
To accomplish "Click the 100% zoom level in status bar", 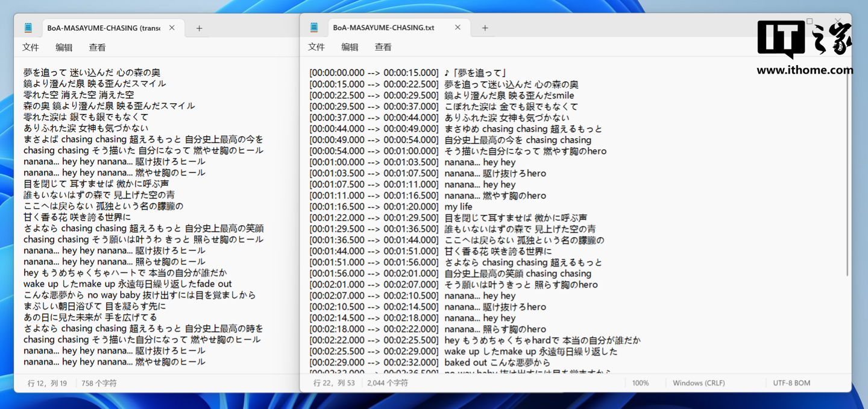I will click(640, 383).
